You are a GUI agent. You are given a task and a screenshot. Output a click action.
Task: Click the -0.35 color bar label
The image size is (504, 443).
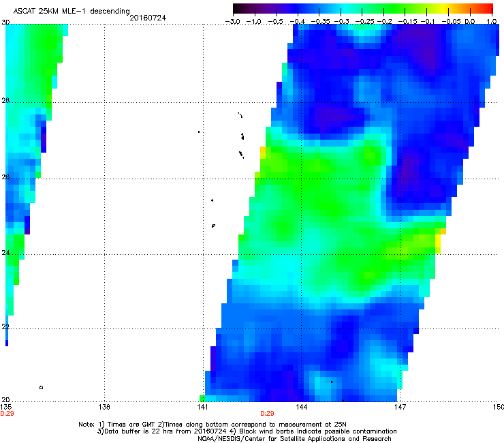(x=321, y=22)
